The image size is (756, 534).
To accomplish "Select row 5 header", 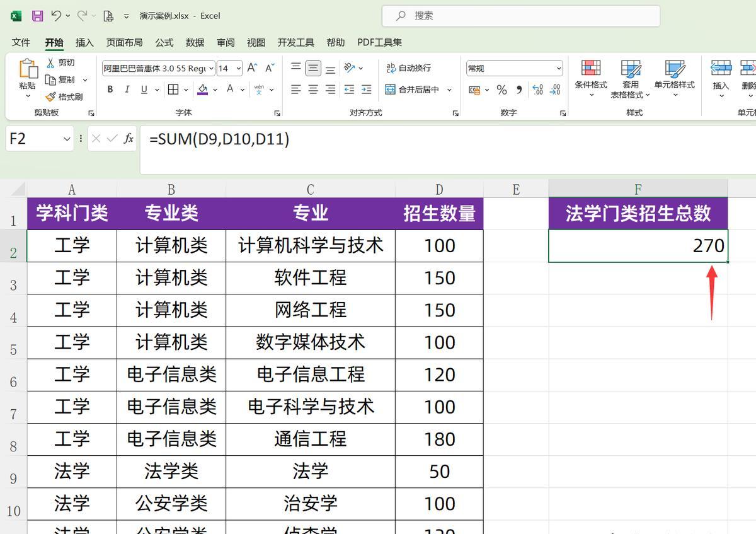I will pyautogui.click(x=13, y=342).
